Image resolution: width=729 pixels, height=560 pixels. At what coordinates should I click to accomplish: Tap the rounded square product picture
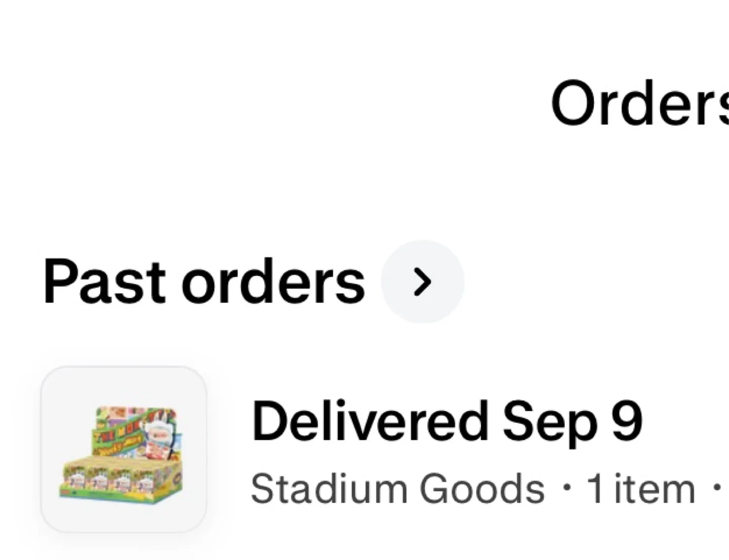click(x=124, y=449)
